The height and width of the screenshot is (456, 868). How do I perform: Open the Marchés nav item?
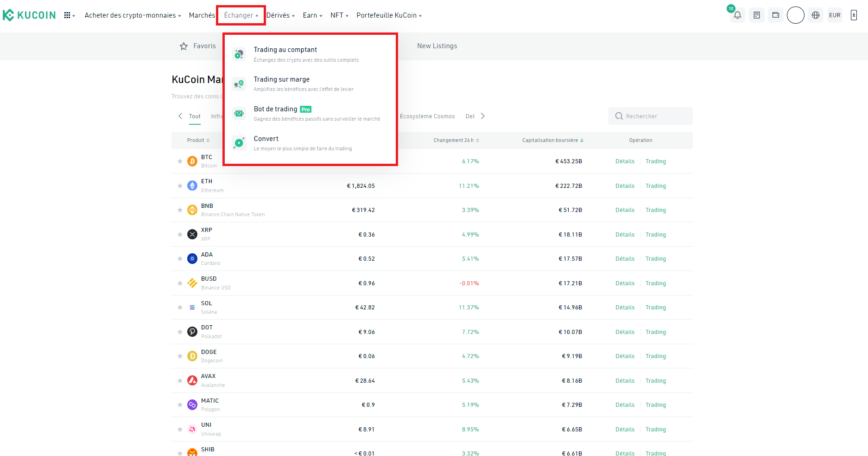coord(202,15)
